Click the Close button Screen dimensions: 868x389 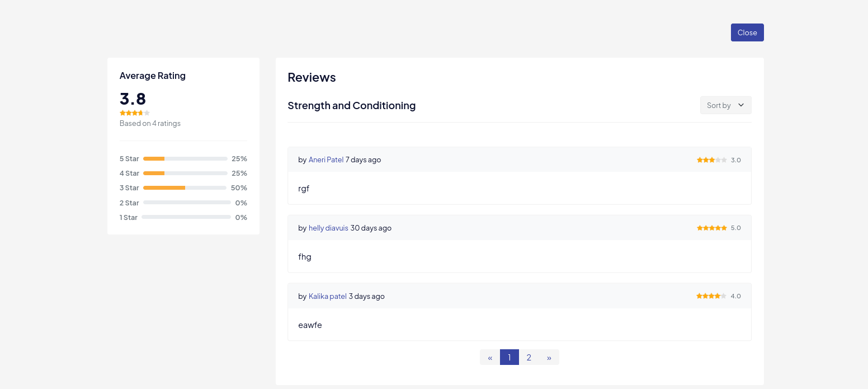point(747,32)
